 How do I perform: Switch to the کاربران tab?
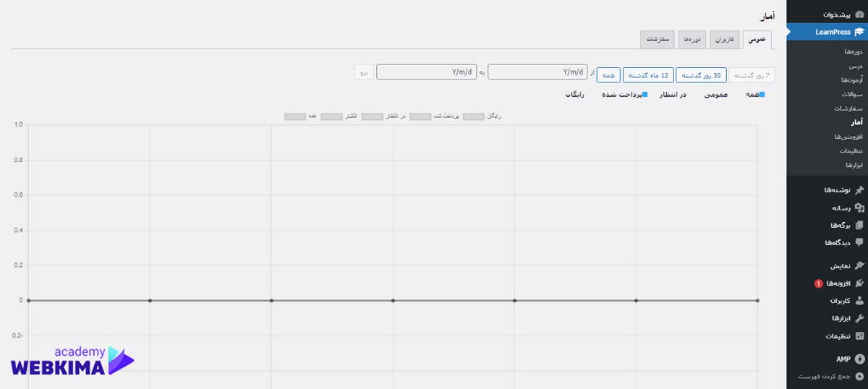pyautogui.click(x=725, y=40)
